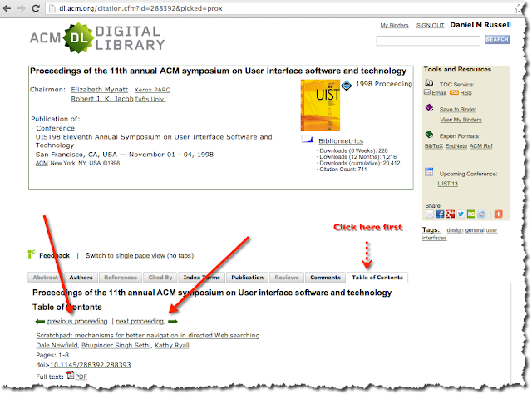The height and width of the screenshot is (394, 532).
Task: Go to next proceeding link
Action: pos(140,321)
